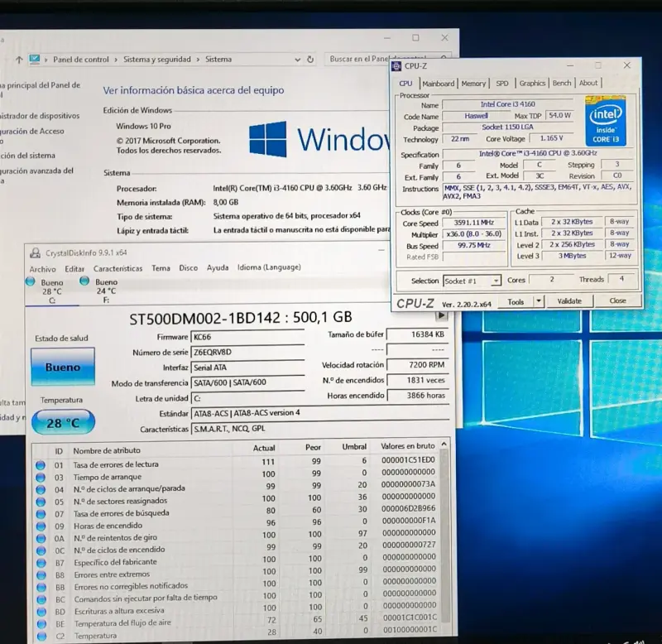Click the Nombre de atributo column header

[107, 450]
